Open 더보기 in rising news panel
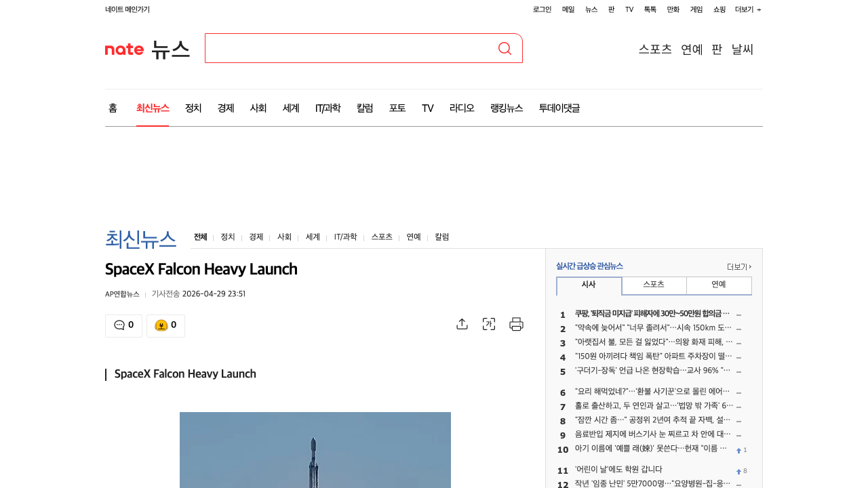 point(739,266)
